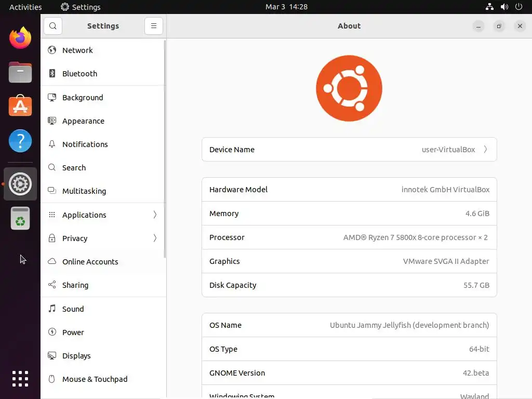The image size is (532, 399).
Task: Click the Memory 4.6 GiB row
Action: [x=349, y=214]
